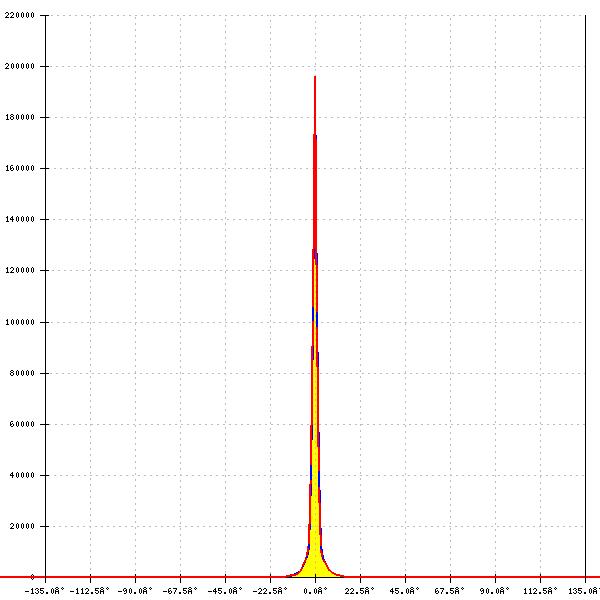Select the 80000 y-axis label
Image resolution: width=600 pixels, height=600 pixels.
pos(22,373)
